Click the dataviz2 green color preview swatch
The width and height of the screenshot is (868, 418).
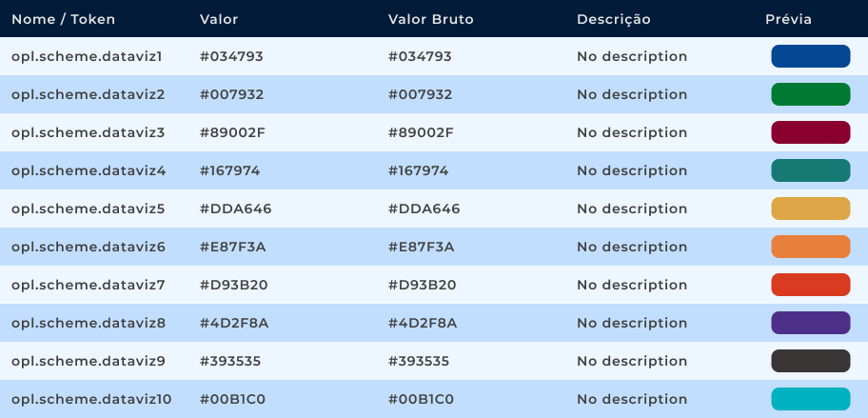point(810,94)
